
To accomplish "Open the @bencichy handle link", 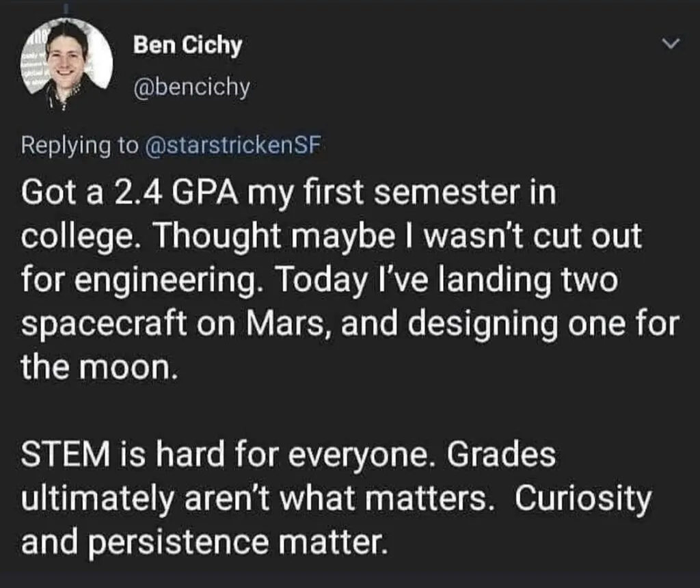I will pos(191,88).
